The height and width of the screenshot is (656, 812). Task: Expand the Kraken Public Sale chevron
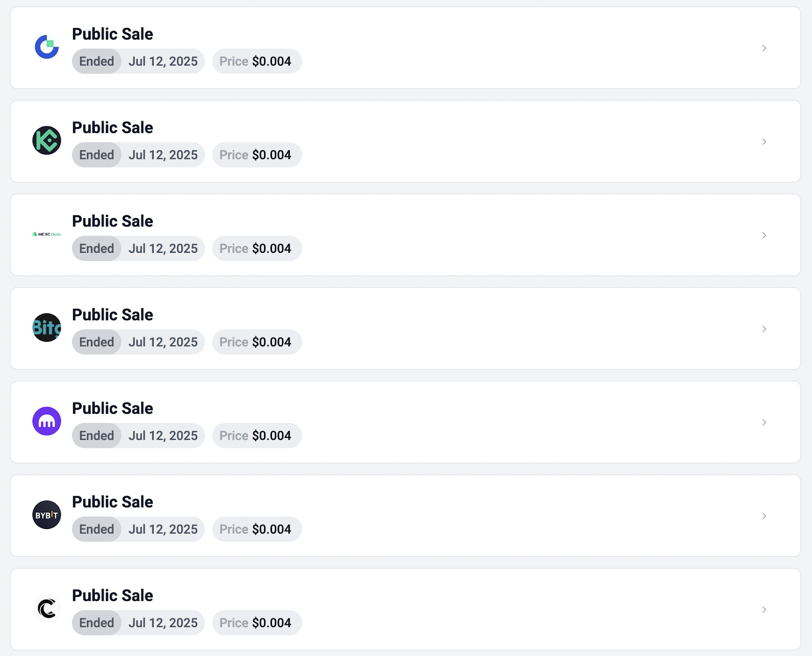point(764,422)
